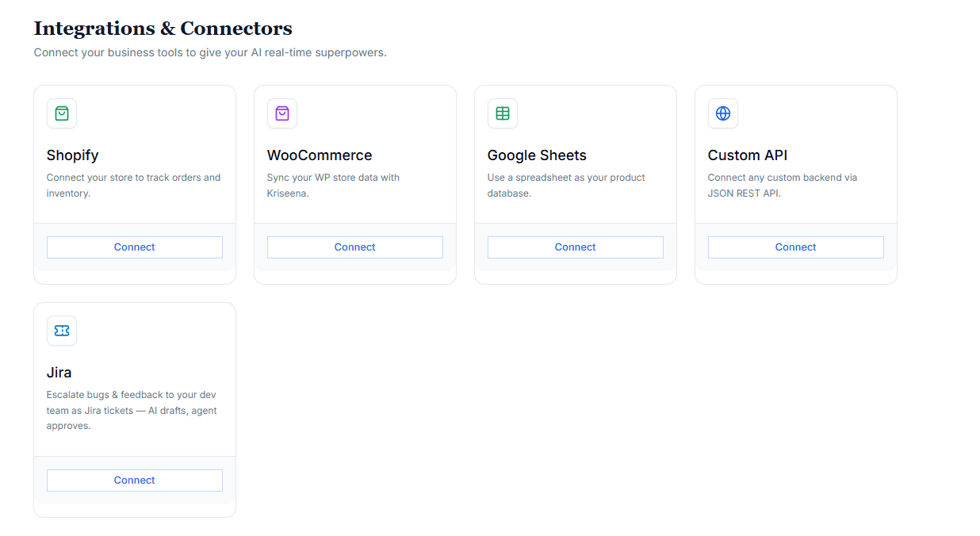
Task: Click the WooCommerce purple bag icon
Action: (x=282, y=113)
